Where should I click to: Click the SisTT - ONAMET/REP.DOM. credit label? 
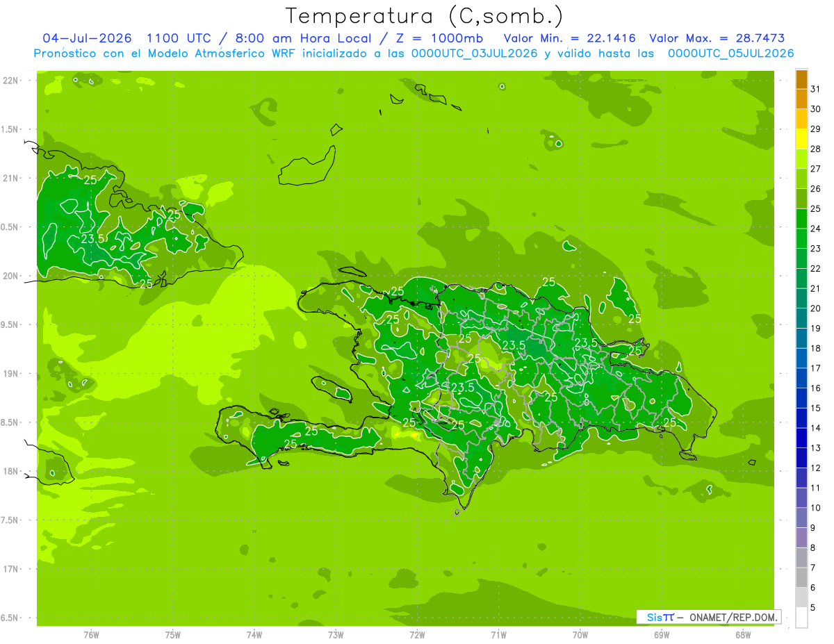709,617
